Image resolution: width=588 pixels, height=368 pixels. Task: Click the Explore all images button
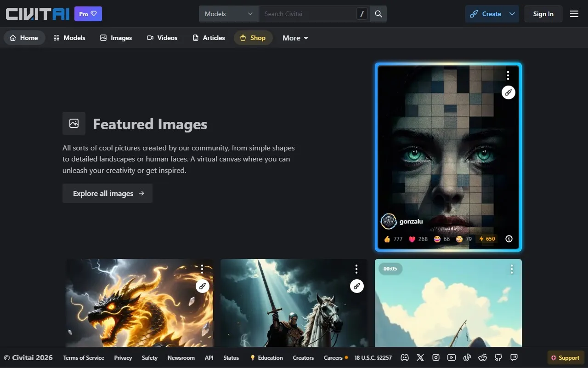coord(107,193)
